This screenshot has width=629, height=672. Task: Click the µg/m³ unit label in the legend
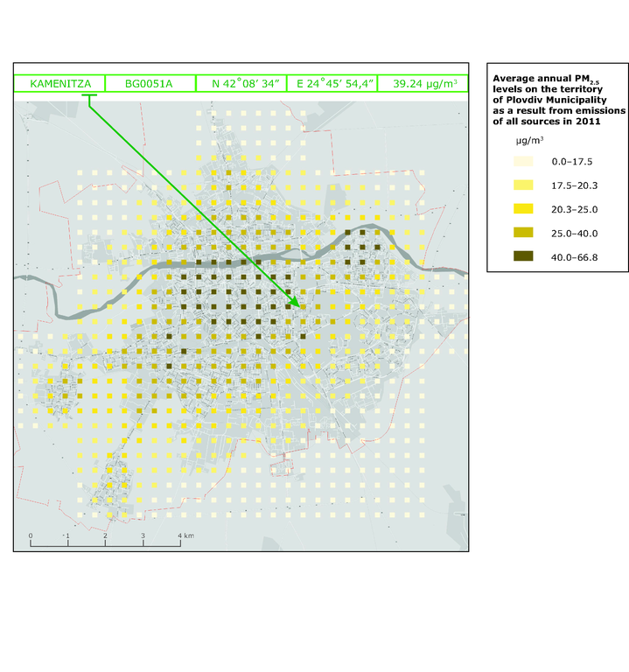coord(524,140)
